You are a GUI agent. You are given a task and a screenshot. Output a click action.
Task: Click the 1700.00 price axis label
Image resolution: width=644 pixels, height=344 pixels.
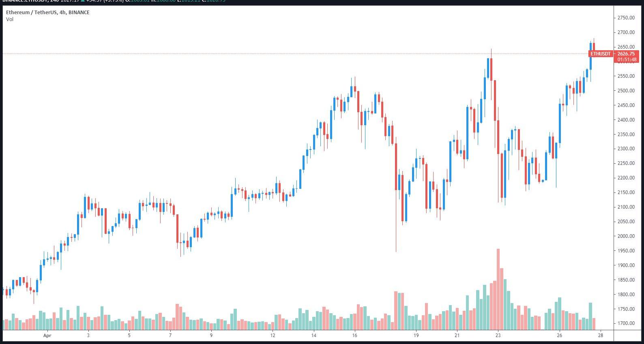pyautogui.click(x=626, y=323)
